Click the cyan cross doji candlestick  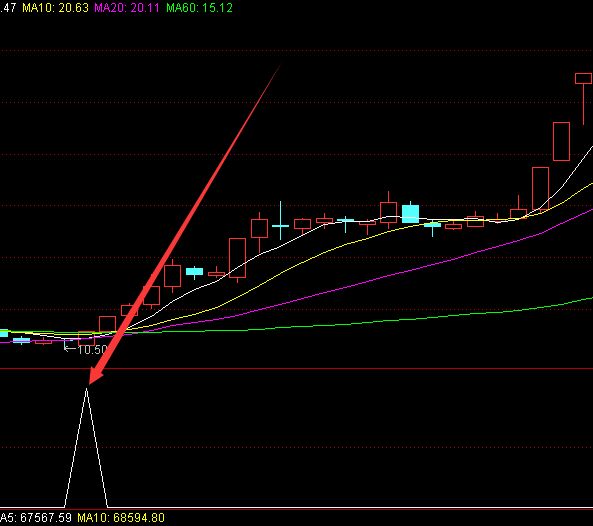[x=280, y=226]
